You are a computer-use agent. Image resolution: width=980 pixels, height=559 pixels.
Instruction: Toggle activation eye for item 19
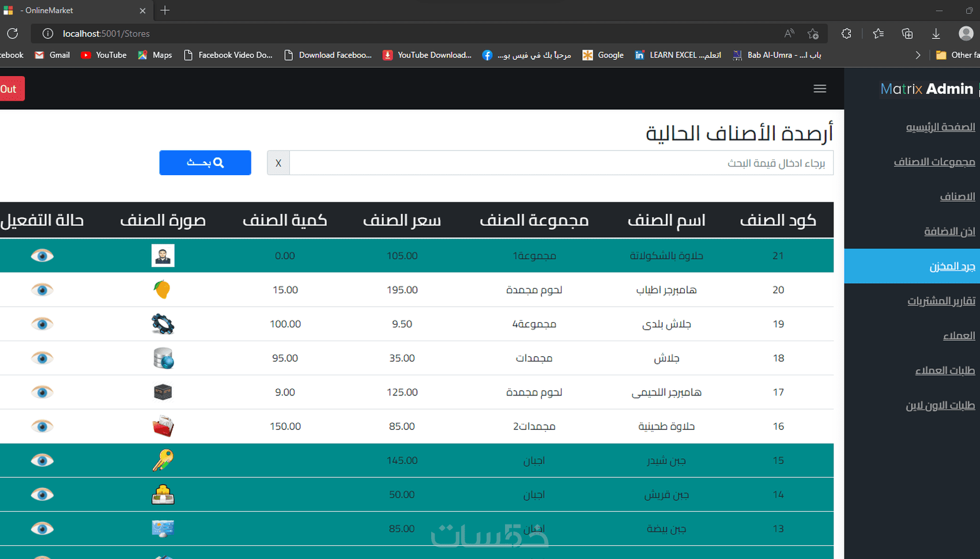point(42,324)
